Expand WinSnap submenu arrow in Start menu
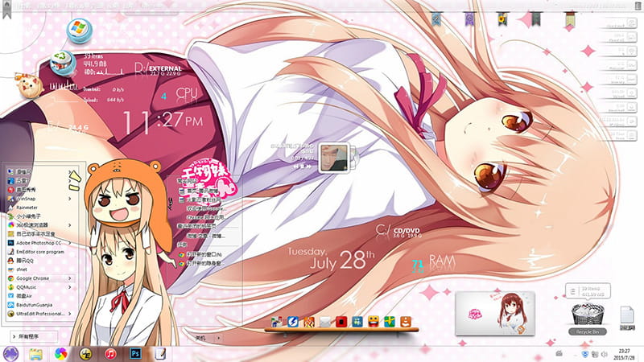Viewport: 644px width, 362px height. click(x=70, y=199)
